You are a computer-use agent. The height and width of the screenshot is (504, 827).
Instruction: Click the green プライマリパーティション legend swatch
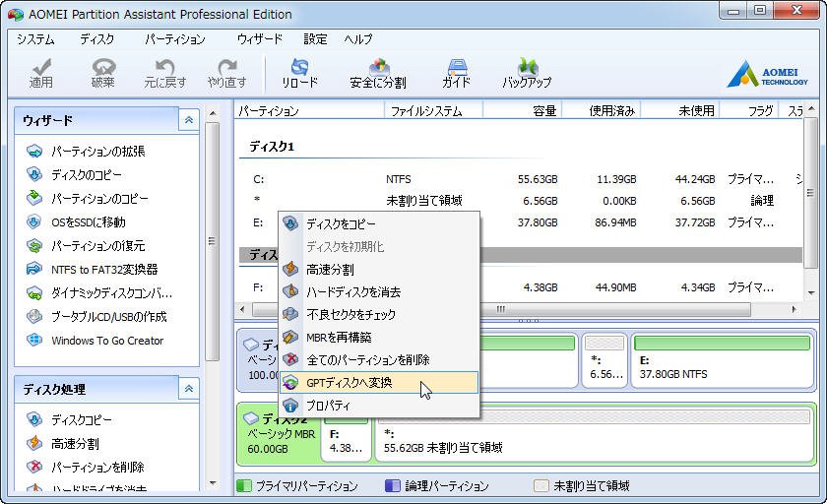click(244, 485)
